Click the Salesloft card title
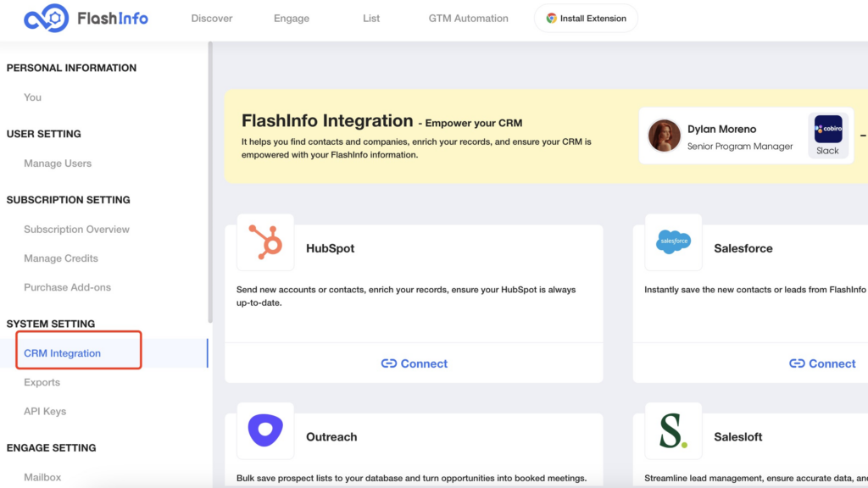Viewport: 868px width, 488px height. coord(738,436)
